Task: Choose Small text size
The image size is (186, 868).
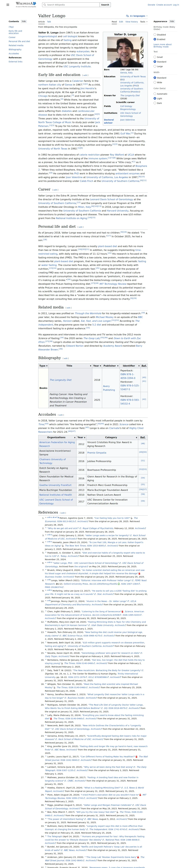Action: [155, 57]
